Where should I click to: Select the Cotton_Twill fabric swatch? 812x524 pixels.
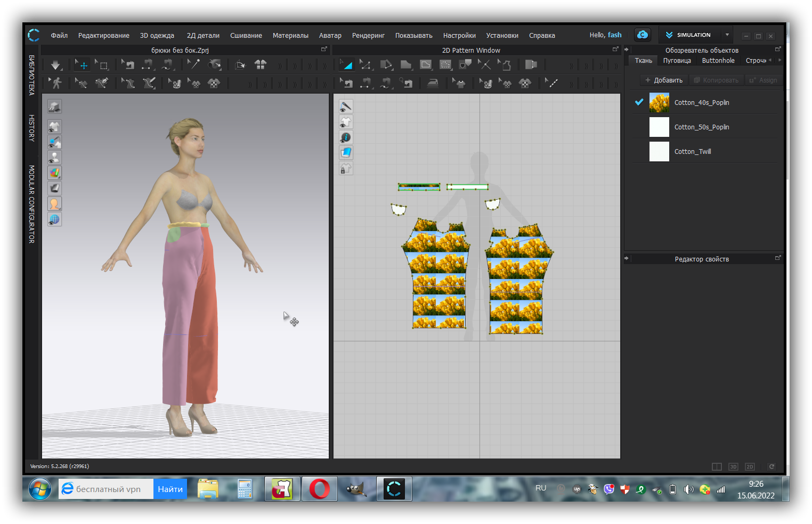click(x=659, y=151)
